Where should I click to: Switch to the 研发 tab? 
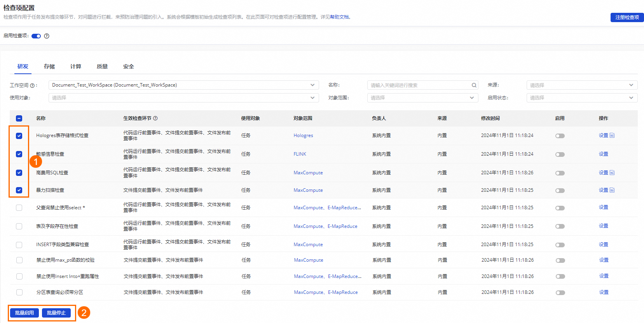tap(23, 66)
